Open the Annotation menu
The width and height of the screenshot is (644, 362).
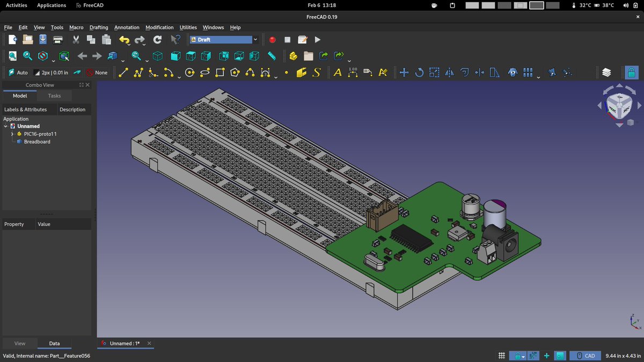[127, 27]
